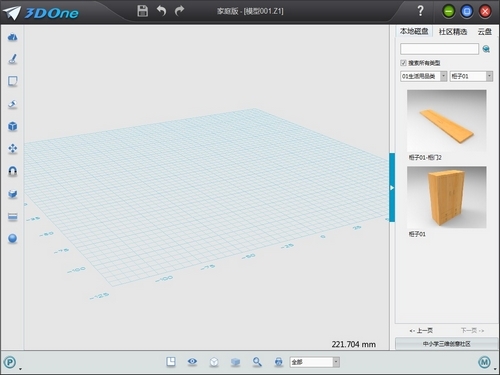500x375 pixels.
Task: Choose the material sphere tool
Action: pos(13,239)
